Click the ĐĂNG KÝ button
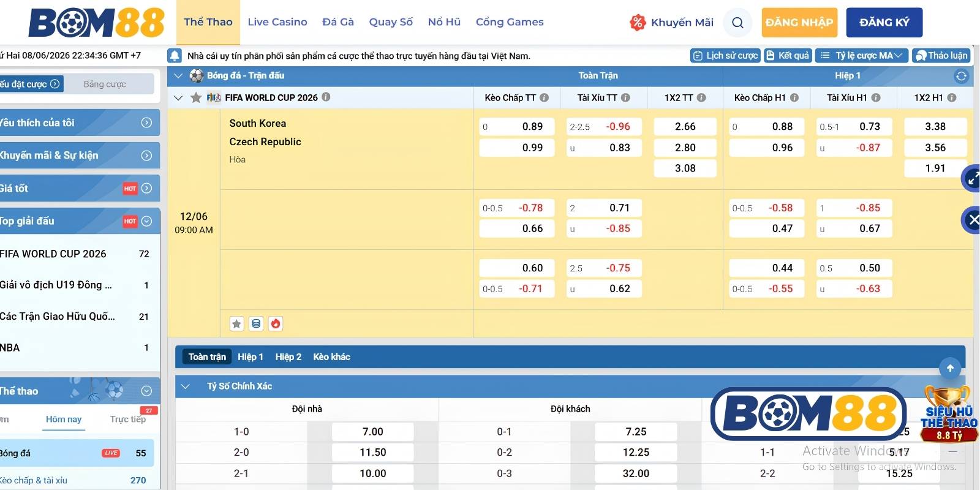This screenshot has height=490, width=980. (x=884, y=23)
